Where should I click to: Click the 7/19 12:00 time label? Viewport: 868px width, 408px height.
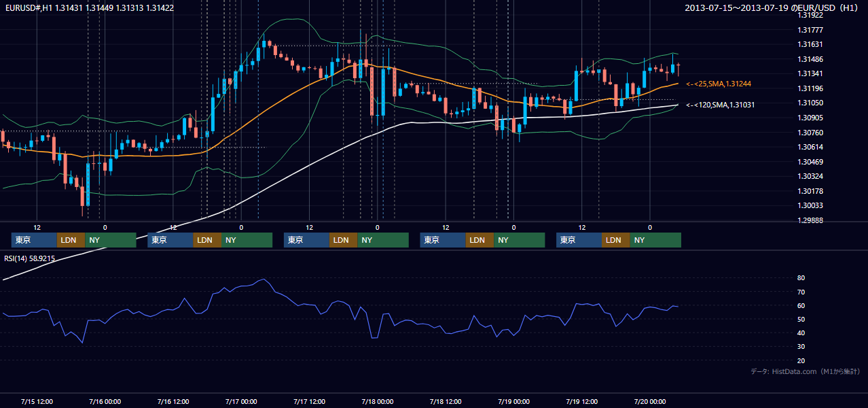[x=582, y=401]
